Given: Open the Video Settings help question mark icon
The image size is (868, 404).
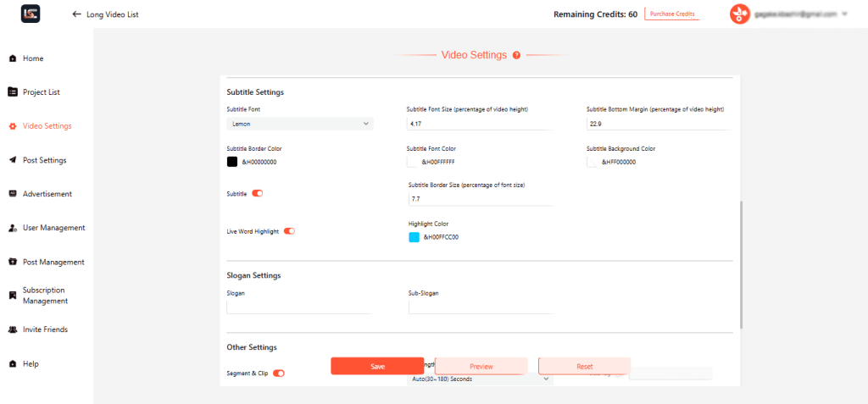Looking at the screenshot, I should tap(516, 55).
